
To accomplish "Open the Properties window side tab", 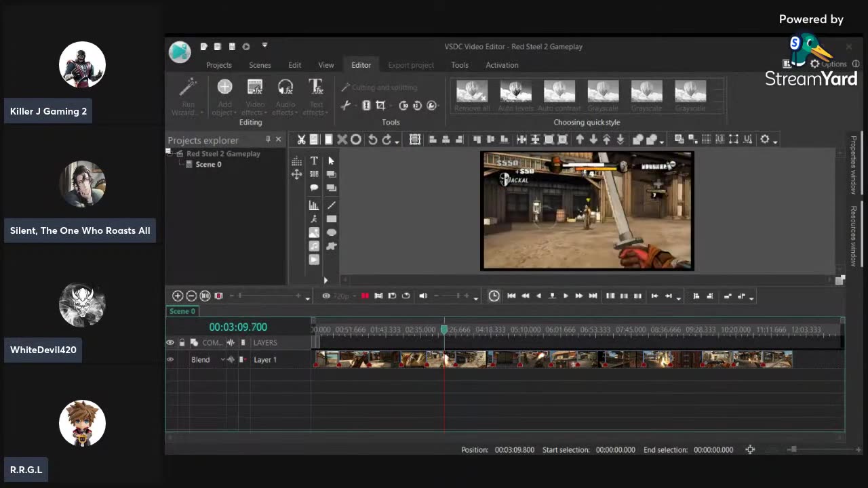I will [854, 165].
